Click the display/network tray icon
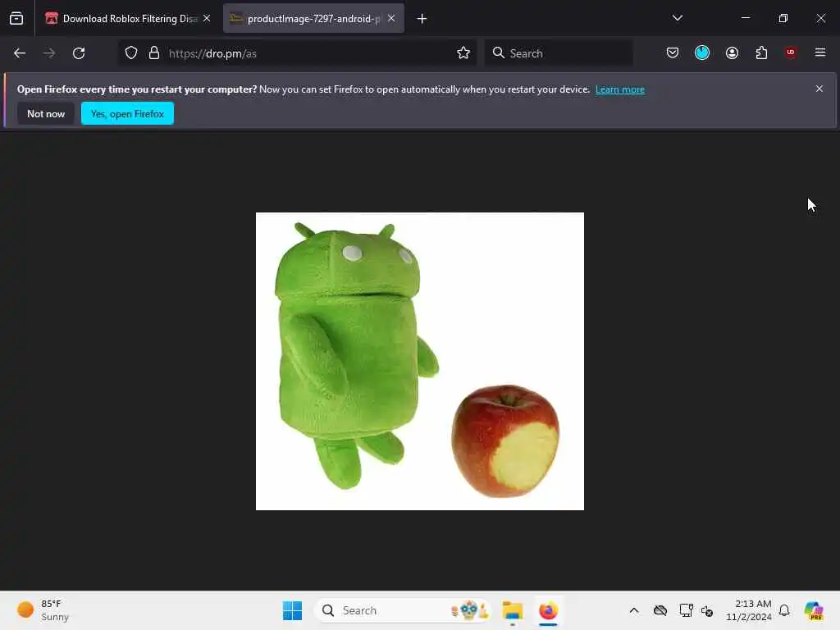The height and width of the screenshot is (630, 840). point(686,610)
